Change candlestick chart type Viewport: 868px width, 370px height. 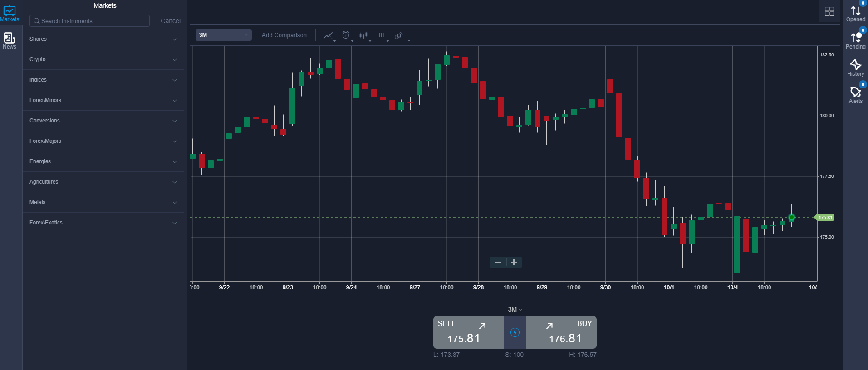pyautogui.click(x=363, y=35)
